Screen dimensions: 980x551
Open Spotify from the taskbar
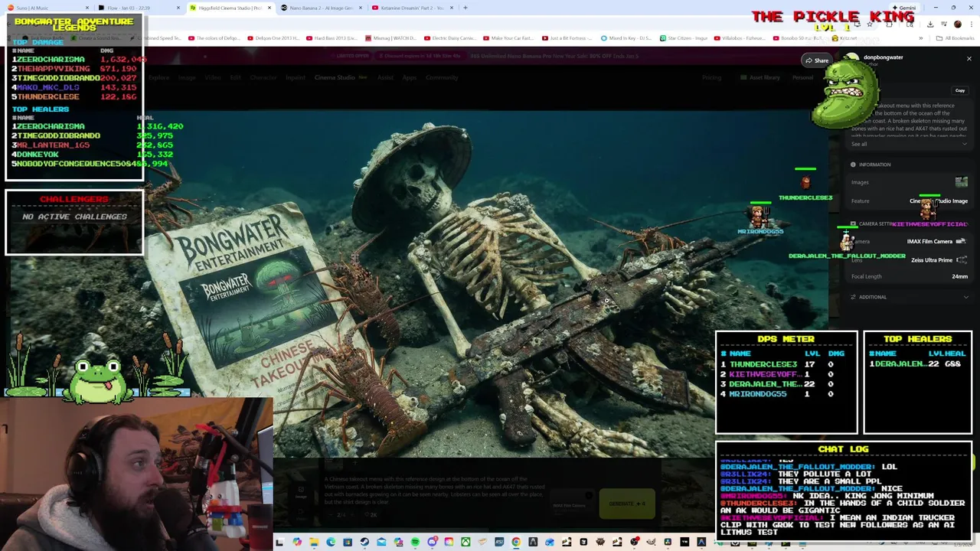click(x=415, y=542)
